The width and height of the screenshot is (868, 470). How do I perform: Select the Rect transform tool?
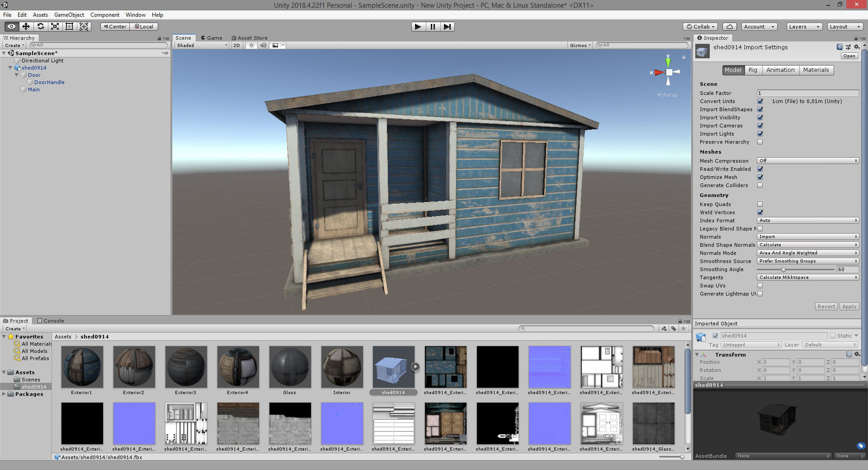[x=70, y=27]
